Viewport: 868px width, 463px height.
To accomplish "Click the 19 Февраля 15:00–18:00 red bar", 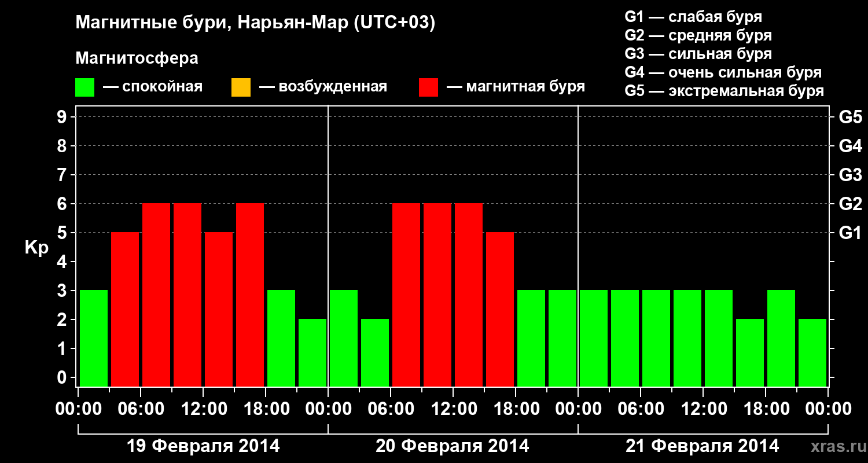I will [x=250, y=295].
